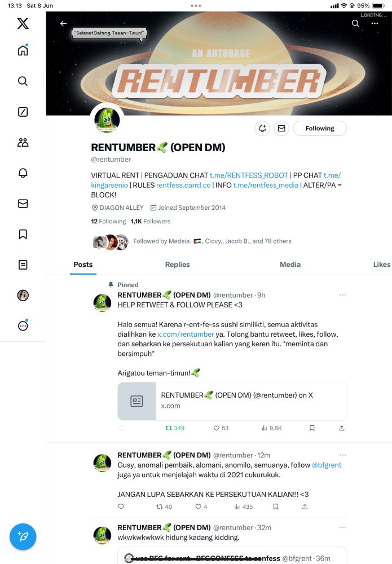Open the rentfess.carrd.co rules link
This screenshot has width=392, height=564.
pos(183,185)
